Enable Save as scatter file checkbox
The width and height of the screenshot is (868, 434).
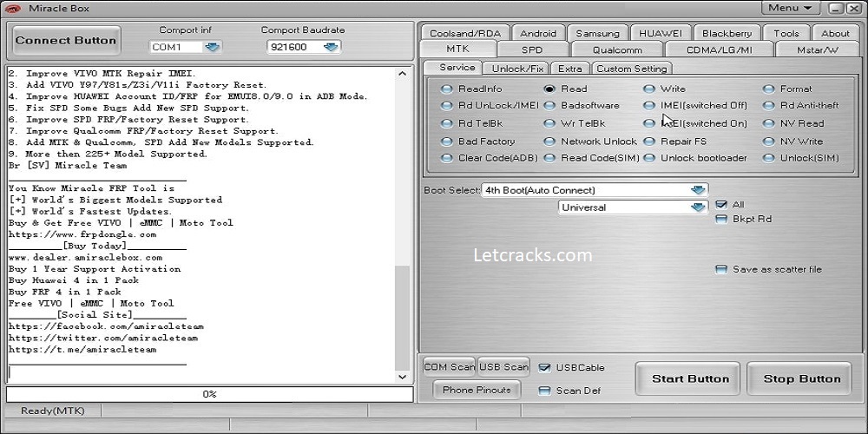(x=721, y=269)
